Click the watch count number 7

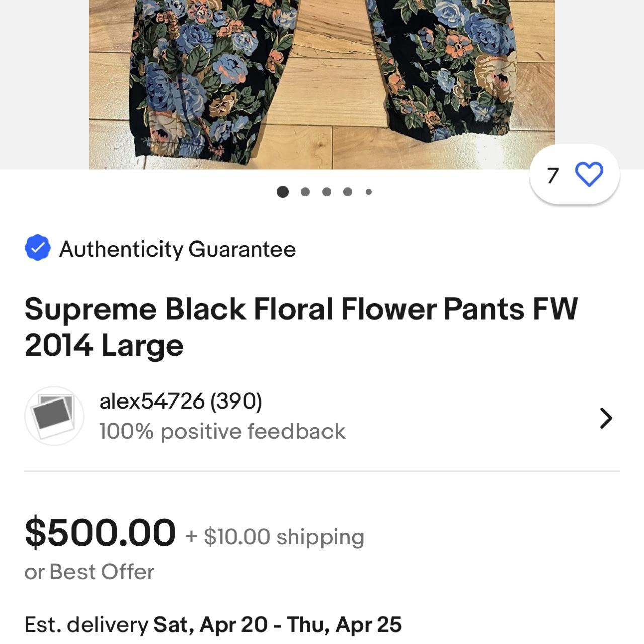(552, 174)
